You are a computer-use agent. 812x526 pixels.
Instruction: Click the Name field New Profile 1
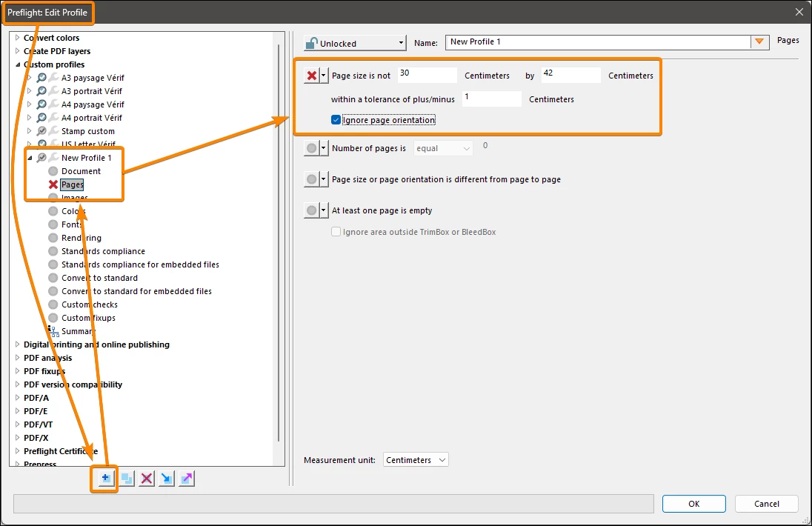598,42
